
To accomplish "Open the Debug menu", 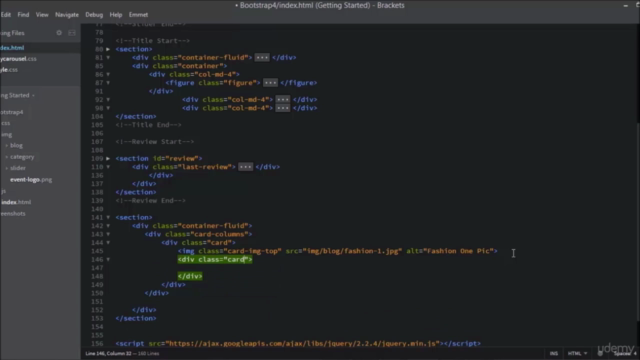I will tap(94, 15).
